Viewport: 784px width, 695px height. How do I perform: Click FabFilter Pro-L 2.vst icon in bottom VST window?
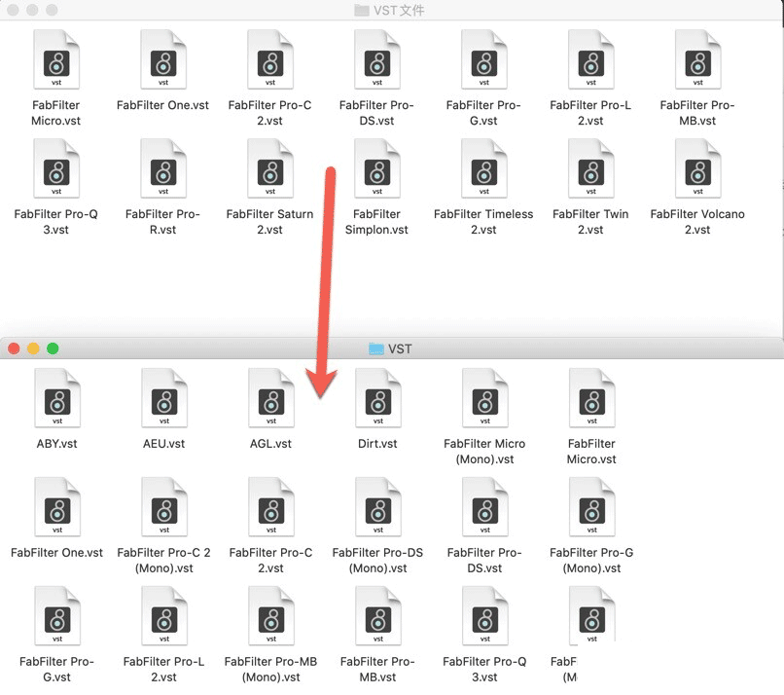(164, 616)
